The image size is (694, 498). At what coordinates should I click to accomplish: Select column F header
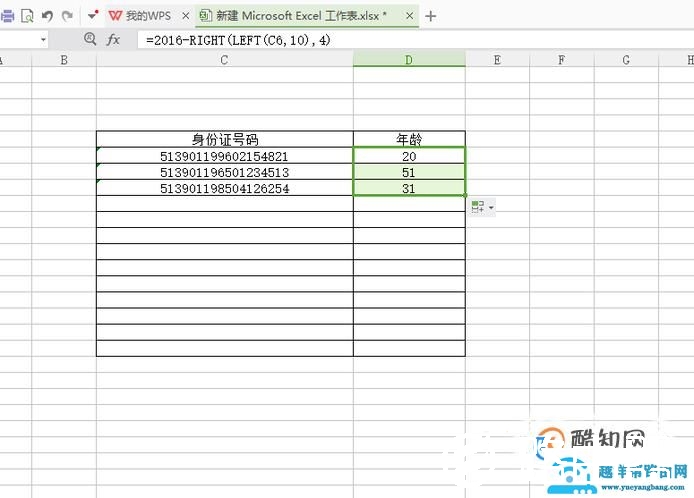[x=562, y=60]
